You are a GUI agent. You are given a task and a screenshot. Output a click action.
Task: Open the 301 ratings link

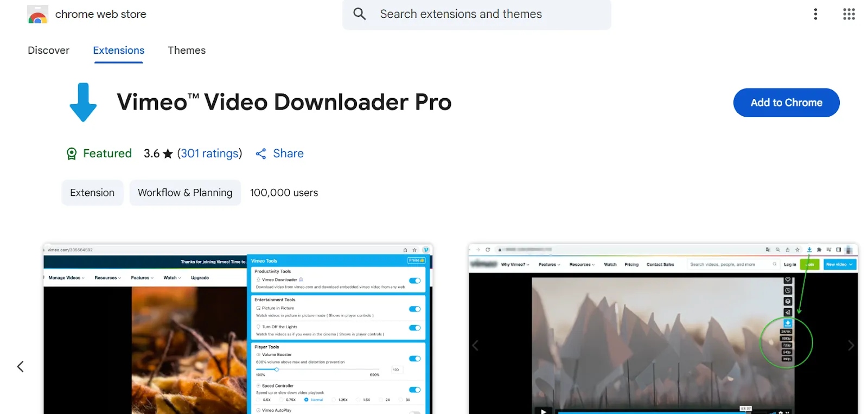pos(209,154)
